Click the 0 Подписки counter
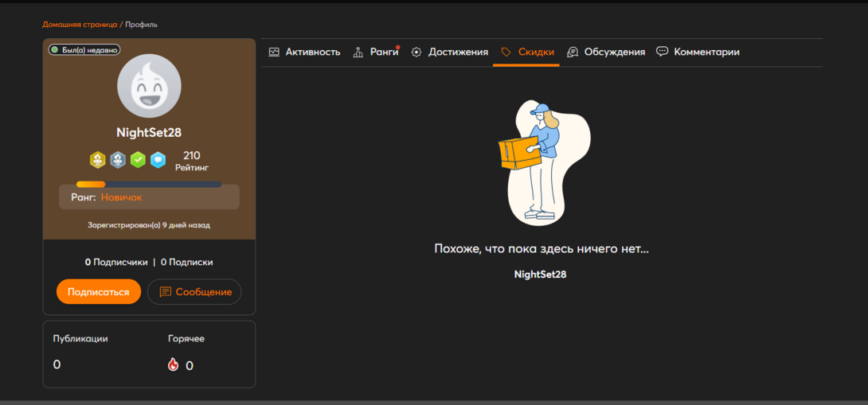 [x=186, y=262]
